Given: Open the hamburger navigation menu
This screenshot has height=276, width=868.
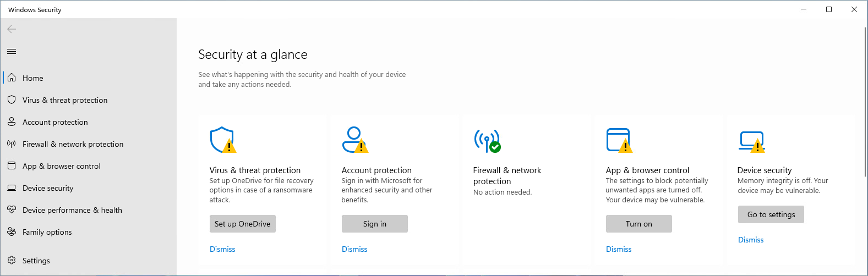Looking at the screenshot, I should 12,51.
